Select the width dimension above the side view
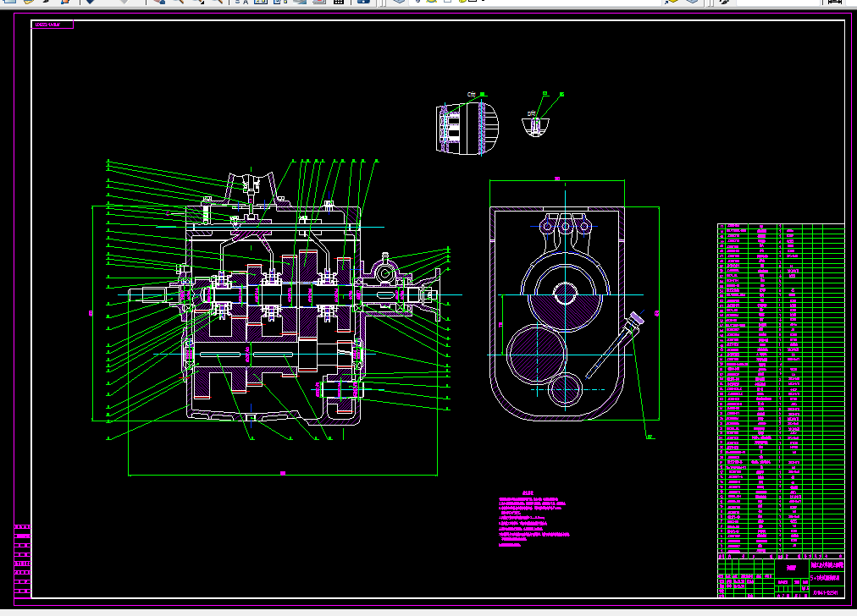This screenshot has width=857, height=616. click(x=557, y=179)
